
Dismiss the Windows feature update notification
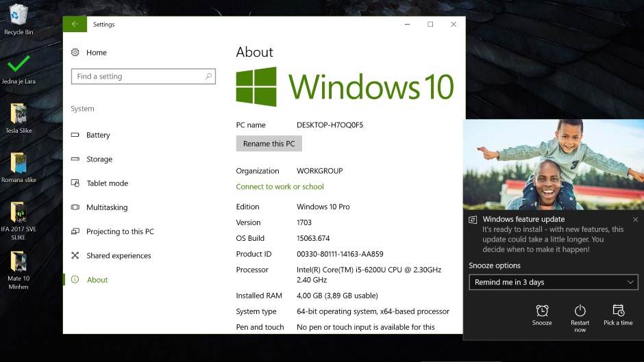click(635, 220)
